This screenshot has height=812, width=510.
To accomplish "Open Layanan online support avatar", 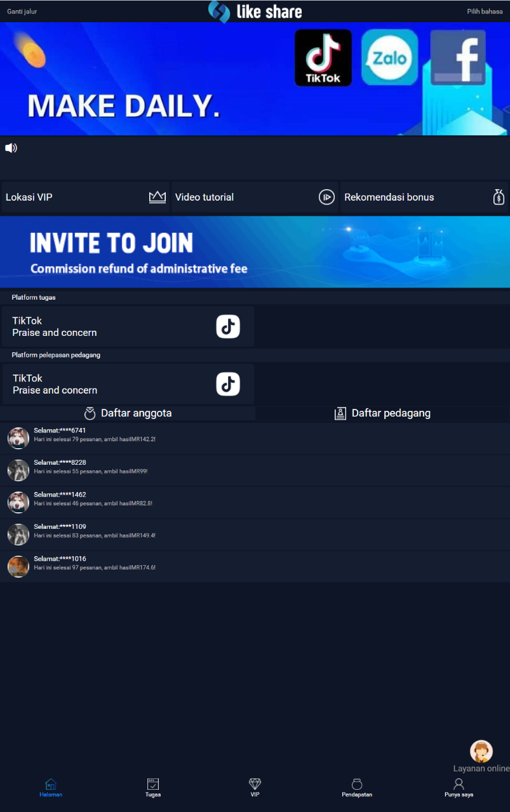I will tap(481, 752).
